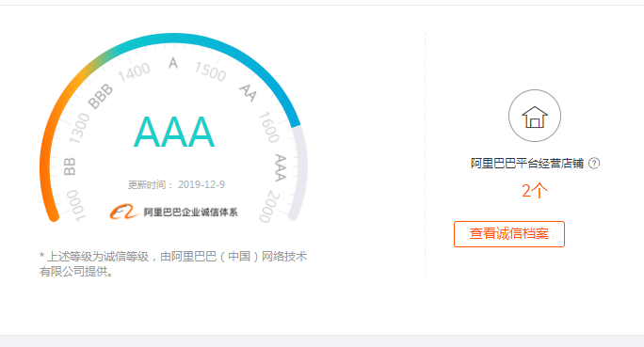Click the 1500 mark on gauge

[210, 71]
